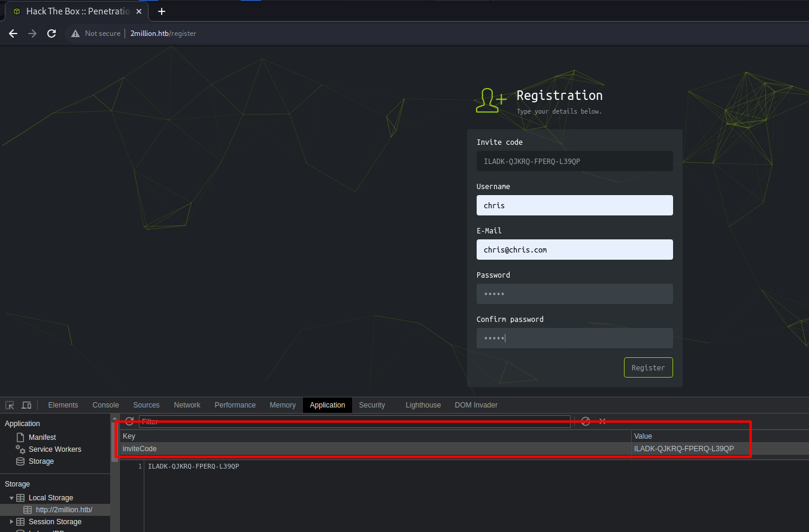The image size is (809, 532).
Task: Switch to the Sources tab
Action: tap(146, 405)
